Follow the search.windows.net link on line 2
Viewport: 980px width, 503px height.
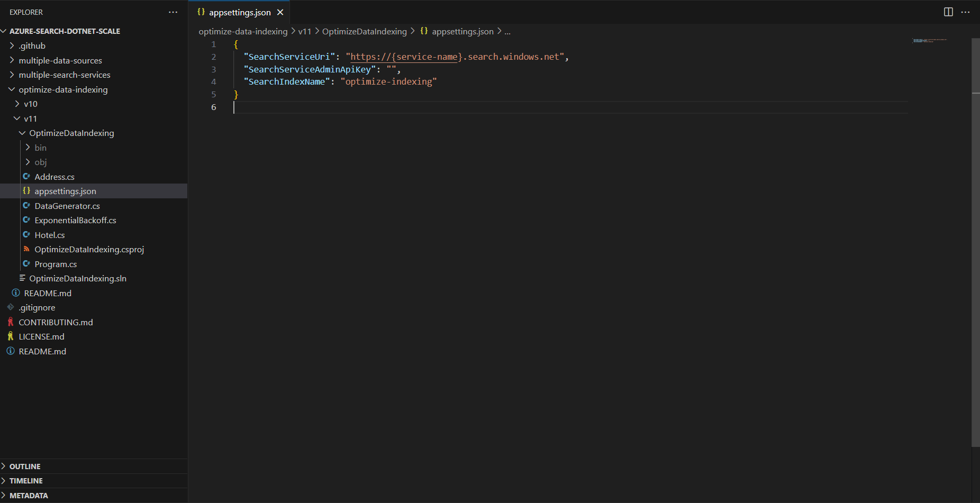click(404, 57)
